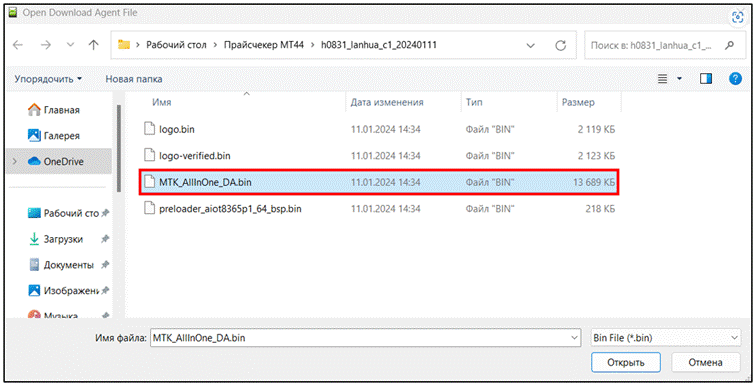Viewport: 756px width, 386px height.
Task: Go up one folder level
Action: [x=94, y=45]
